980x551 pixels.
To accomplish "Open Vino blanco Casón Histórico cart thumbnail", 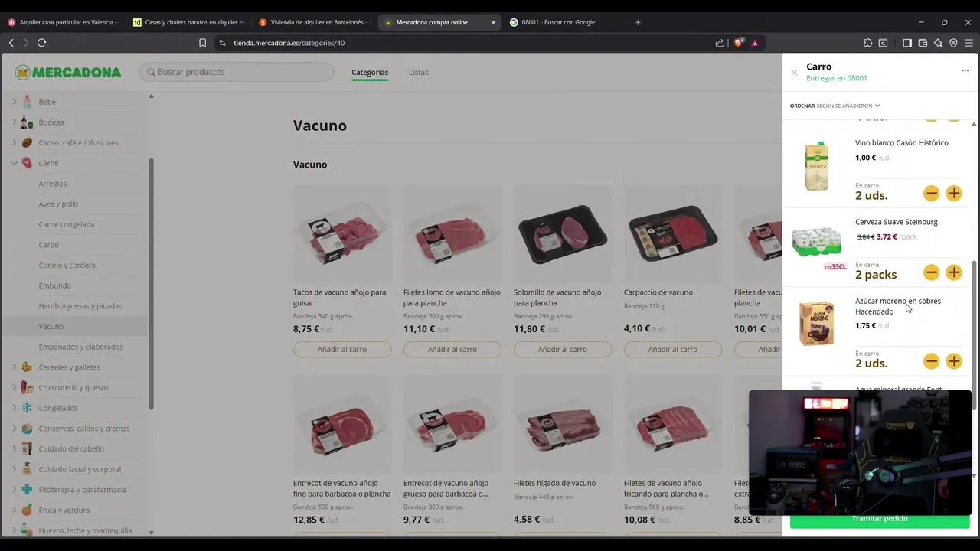I will [x=817, y=166].
